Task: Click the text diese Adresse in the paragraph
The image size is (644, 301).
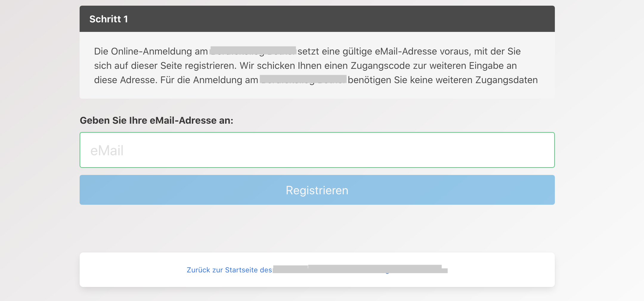Action: (x=126, y=80)
